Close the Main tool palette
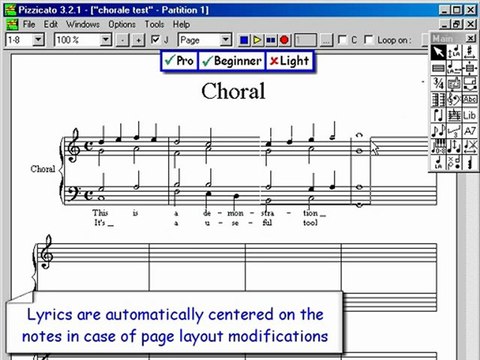The height and width of the screenshot is (360, 480). [470, 38]
